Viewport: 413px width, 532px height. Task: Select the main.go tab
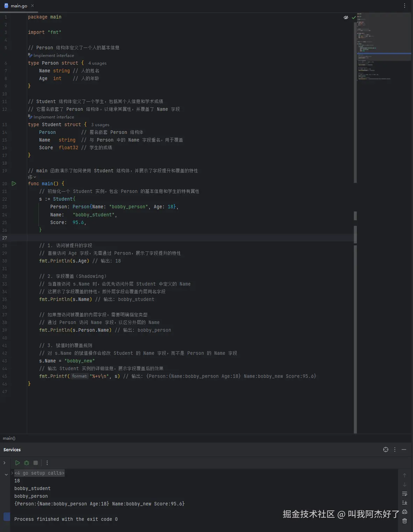tap(19, 6)
